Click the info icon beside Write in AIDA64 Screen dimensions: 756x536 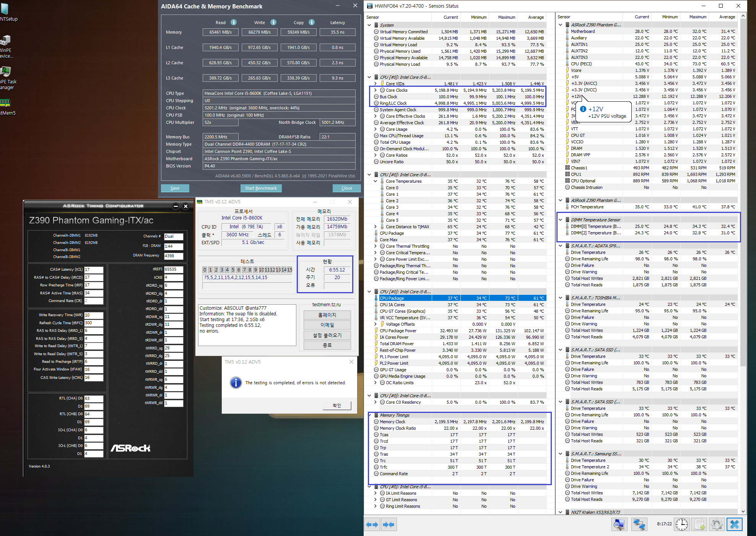coord(273,22)
